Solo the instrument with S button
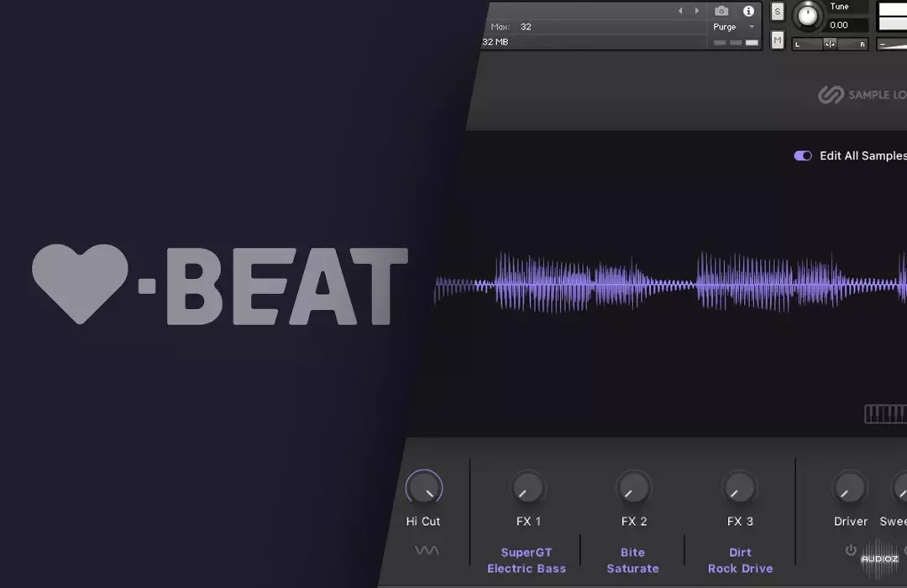The width and height of the screenshot is (907, 588). coord(778,12)
